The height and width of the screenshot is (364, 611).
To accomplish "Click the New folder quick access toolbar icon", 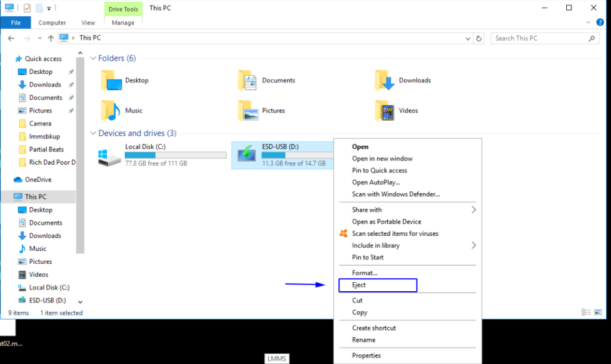I will pyautogui.click(x=39, y=8).
